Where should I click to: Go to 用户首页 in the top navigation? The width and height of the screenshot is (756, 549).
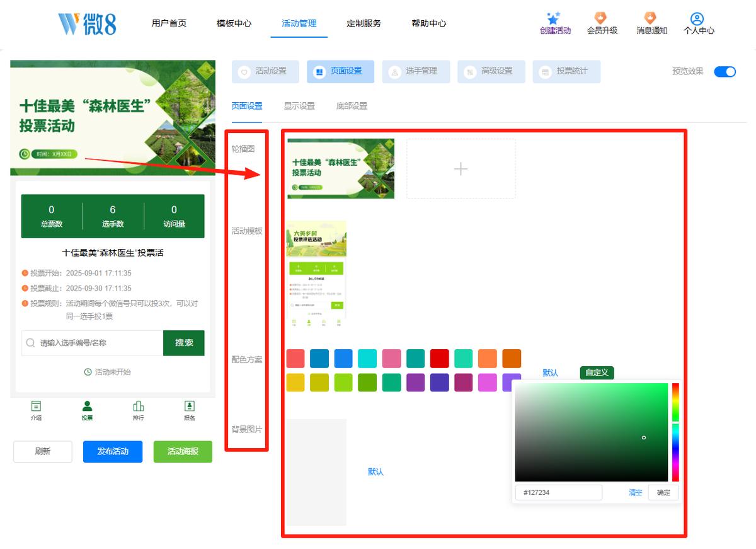(169, 23)
